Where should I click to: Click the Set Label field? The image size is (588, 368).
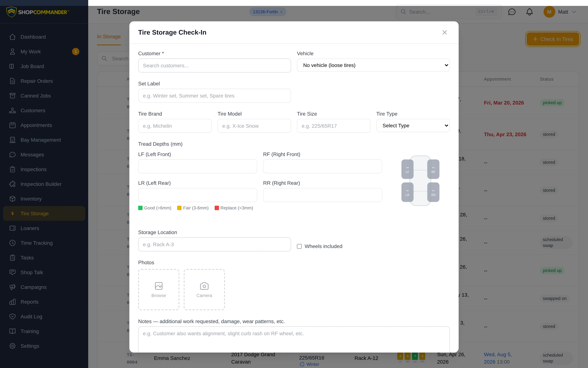pos(214,96)
